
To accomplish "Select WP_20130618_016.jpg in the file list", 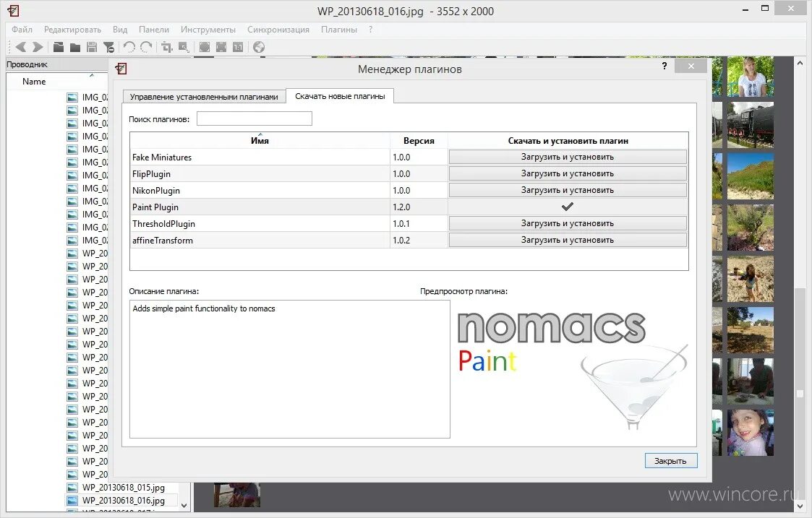I will [123, 501].
